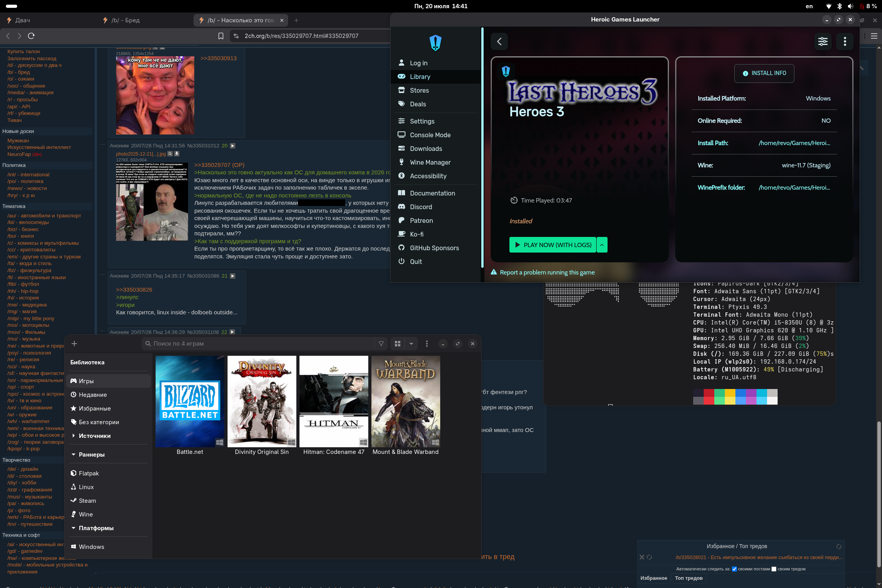
Task: Click the INSTALL INFO button
Action: click(764, 73)
